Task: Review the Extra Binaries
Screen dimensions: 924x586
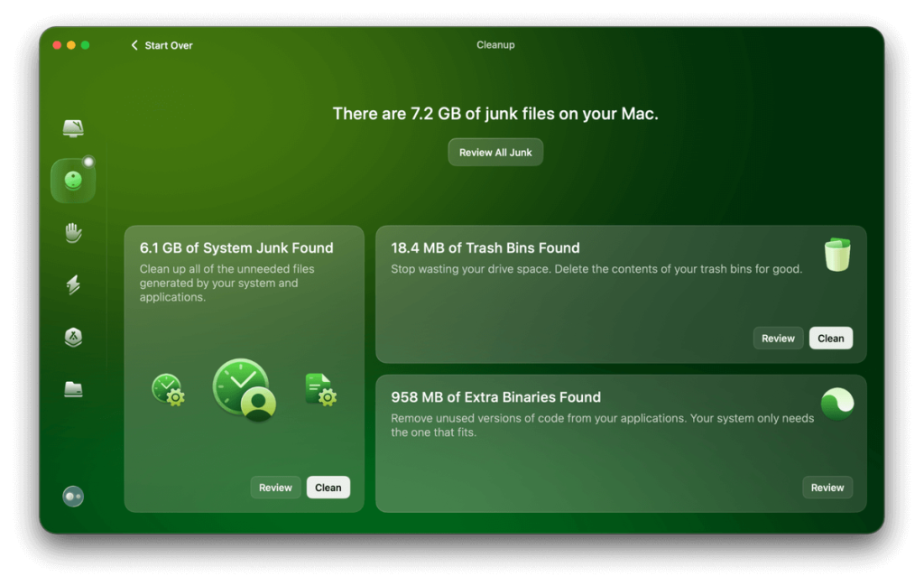Action: tap(827, 488)
